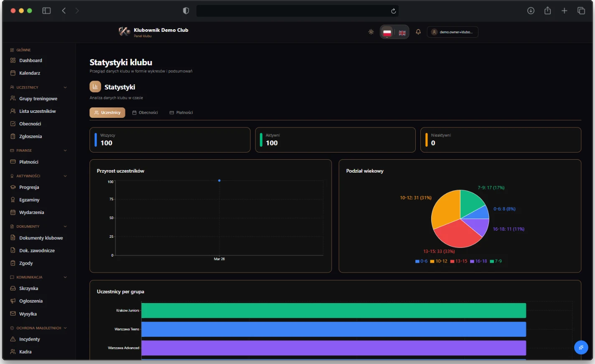
Task: Toggle light mode with the sun icon
Action: [x=371, y=32]
